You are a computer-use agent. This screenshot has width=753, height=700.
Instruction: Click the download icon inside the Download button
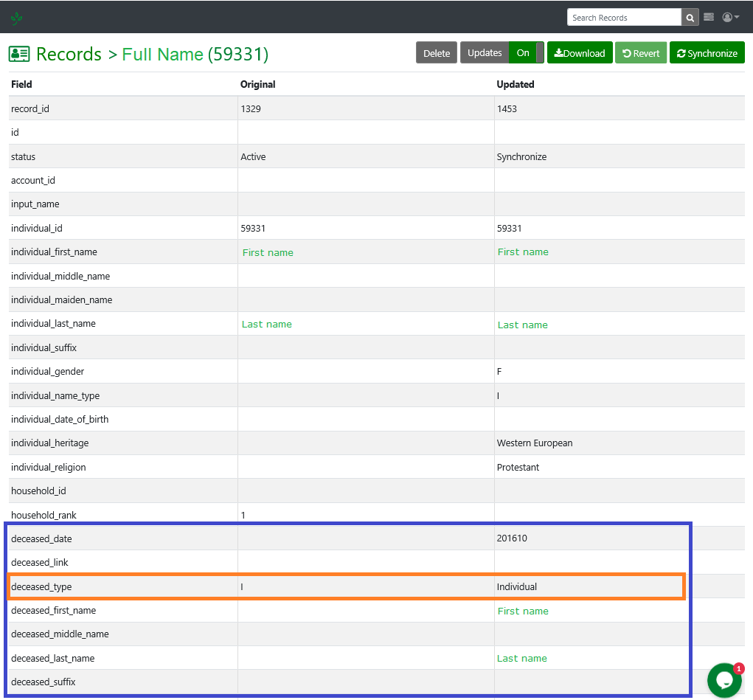pyautogui.click(x=560, y=52)
